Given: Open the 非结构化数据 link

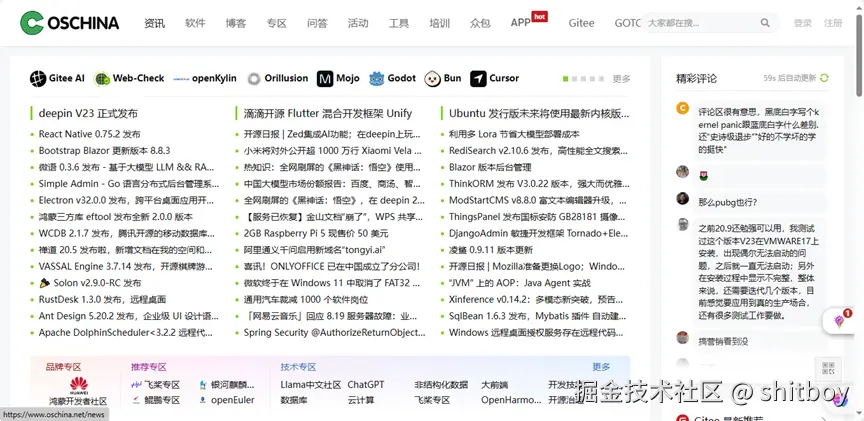Looking at the screenshot, I should pyautogui.click(x=441, y=384).
